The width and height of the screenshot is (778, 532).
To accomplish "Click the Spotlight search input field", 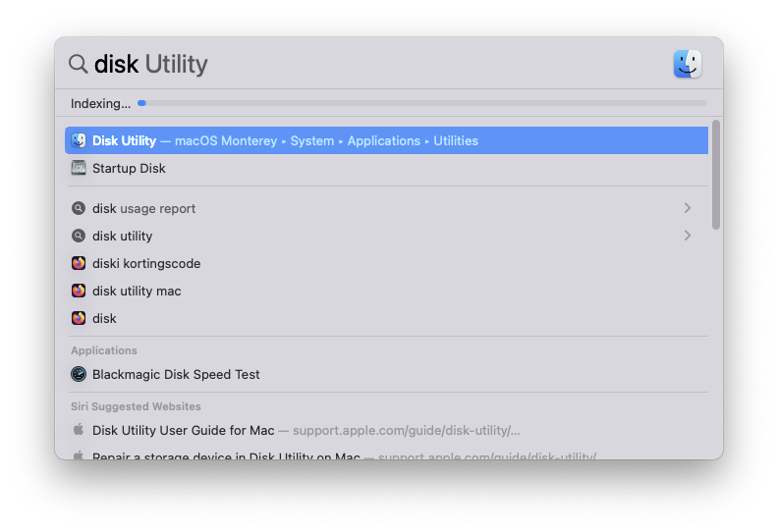I will pyautogui.click(x=377, y=64).
